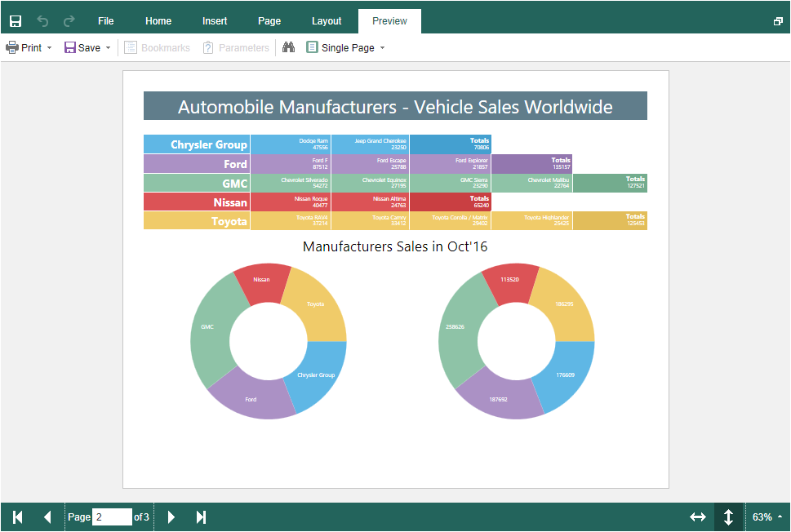Click the Jeep Grand Cherokee cell
This screenshot has height=532, width=791.
click(371, 144)
